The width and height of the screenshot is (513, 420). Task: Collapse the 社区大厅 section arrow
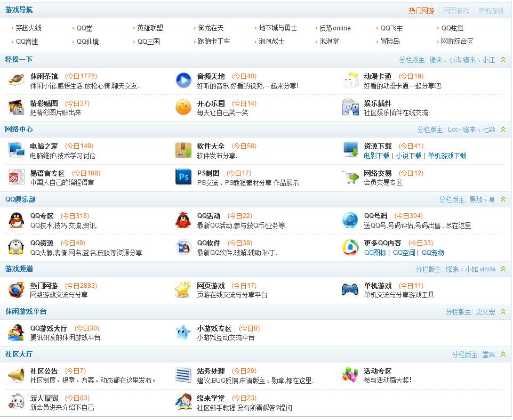click(503, 354)
